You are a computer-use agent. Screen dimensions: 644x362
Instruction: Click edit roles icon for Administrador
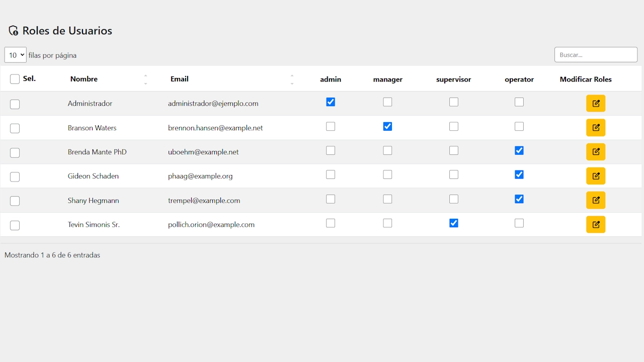click(595, 104)
